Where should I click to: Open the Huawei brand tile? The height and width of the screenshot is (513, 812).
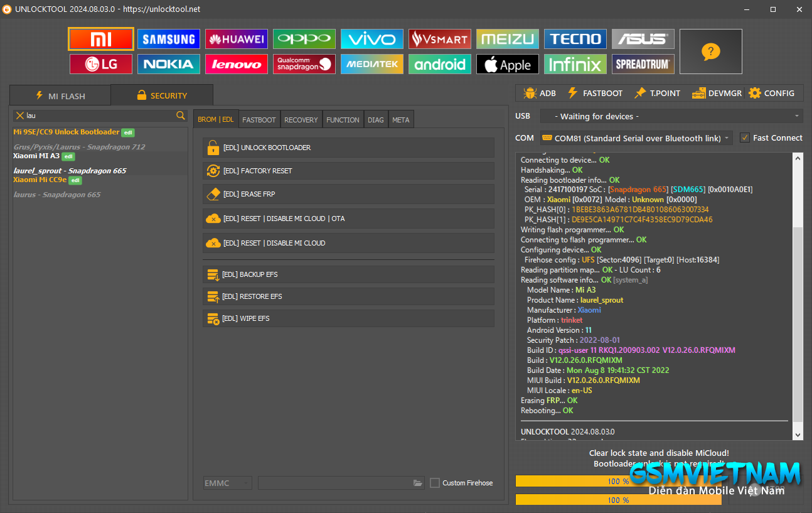(x=237, y=39)
